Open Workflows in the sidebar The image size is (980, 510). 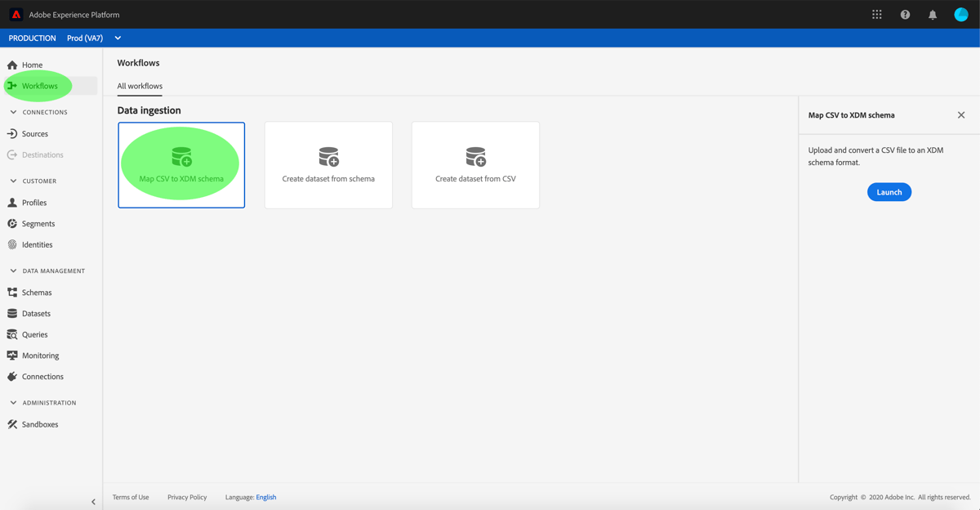click(x=37, y=86)
